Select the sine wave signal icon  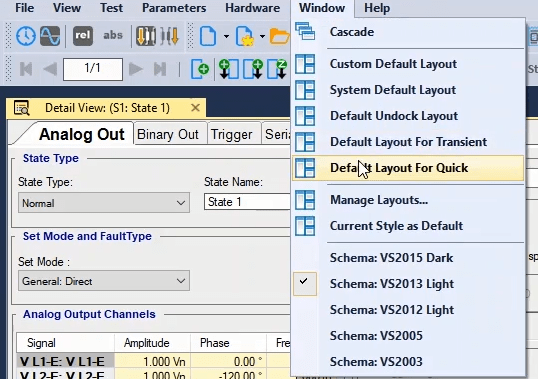coord(50,36)
